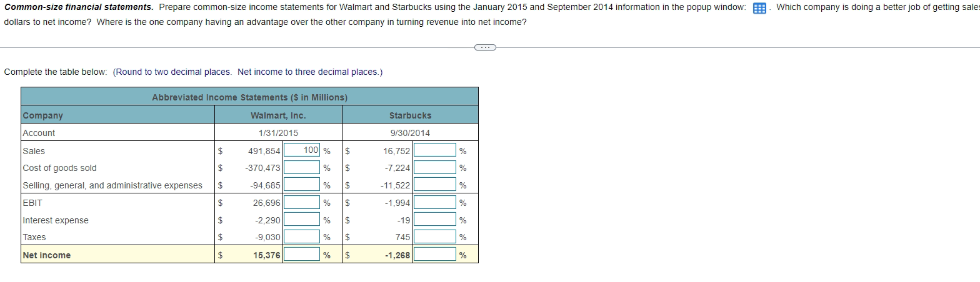The height and width of the screenshot is (282, 980).
Task: Click the 1/31/2015 date cell
Action: coord(278,133)
